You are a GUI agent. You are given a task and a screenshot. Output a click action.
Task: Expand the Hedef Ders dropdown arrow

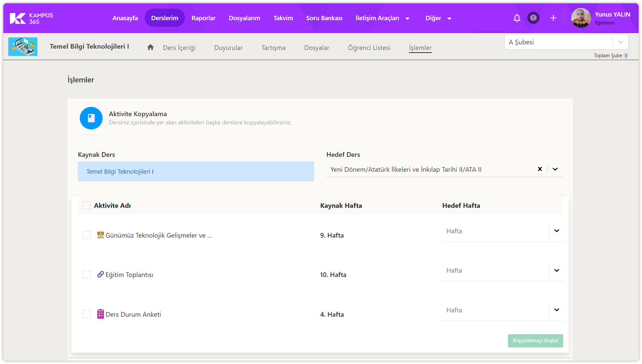555,169
